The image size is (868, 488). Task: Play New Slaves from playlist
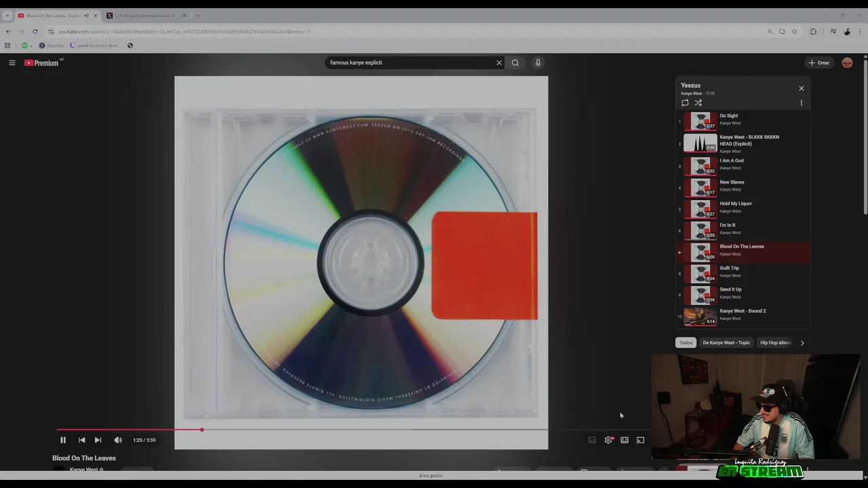point(743,186)
